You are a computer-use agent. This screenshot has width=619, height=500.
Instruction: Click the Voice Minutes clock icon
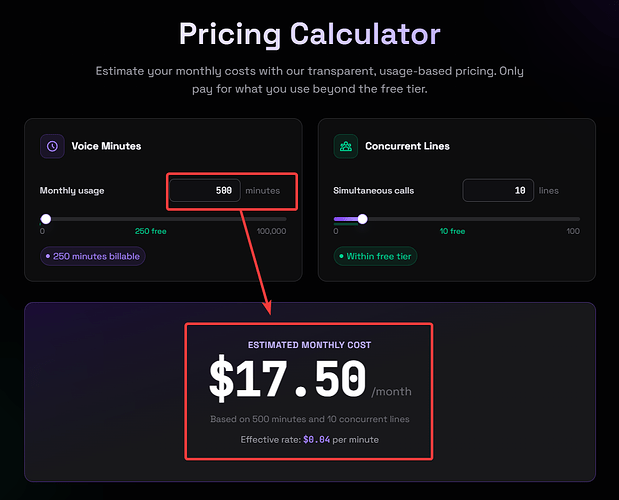tap(52, 146)
